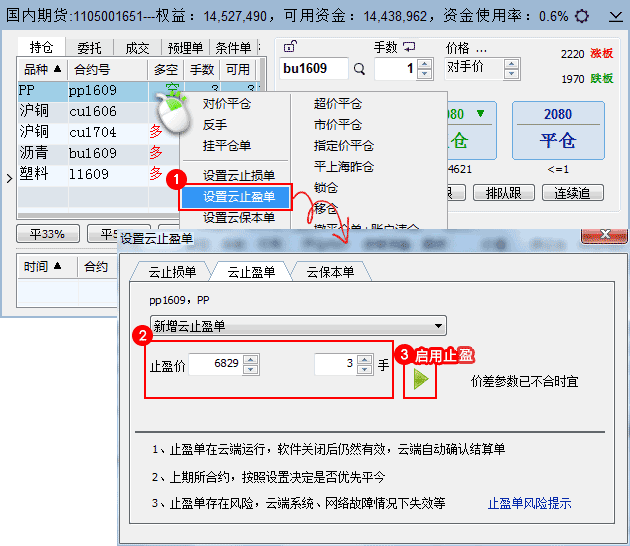This screenshot has height=546, width=630.
Task: Click the 连续追 button
Action: (x=572, y=193)
